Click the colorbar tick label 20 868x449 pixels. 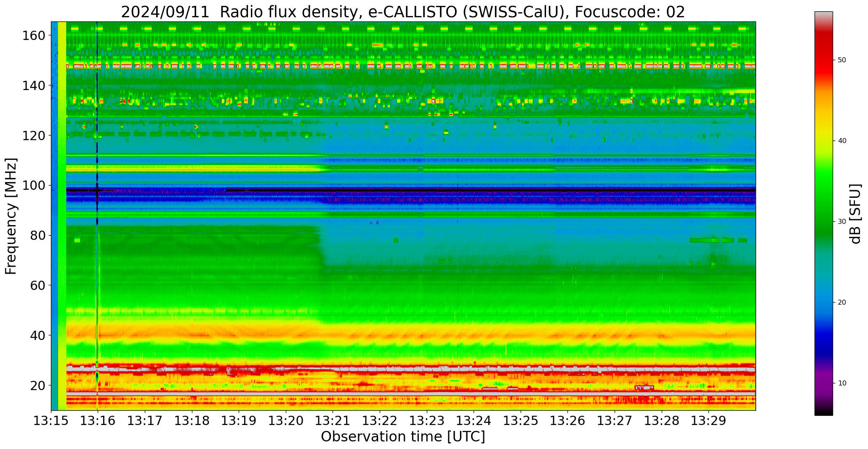coord(842,303)
